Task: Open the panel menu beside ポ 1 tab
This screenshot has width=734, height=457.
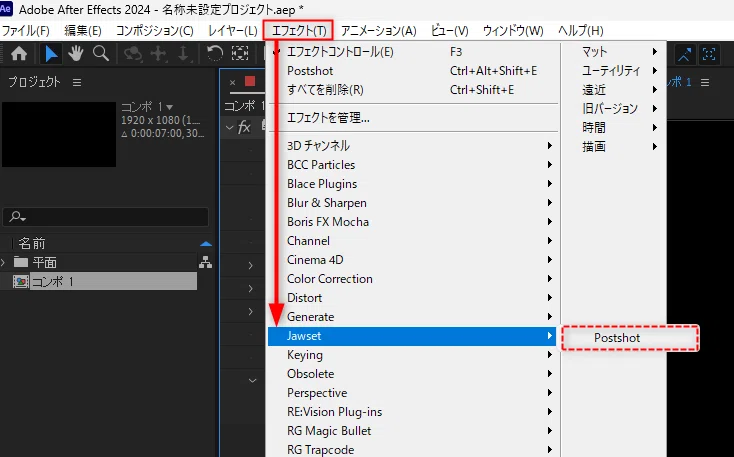Action: (705, 82)
